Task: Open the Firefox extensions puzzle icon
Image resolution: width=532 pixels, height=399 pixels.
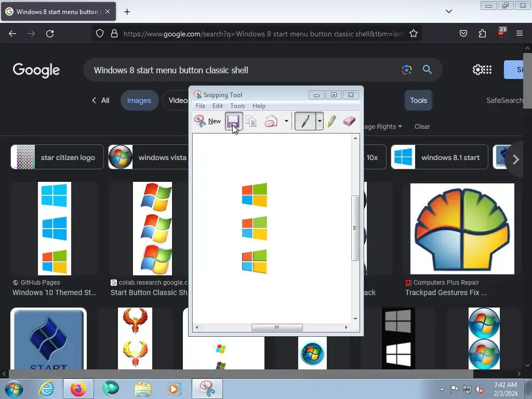Action: click(x=482, y=34)
